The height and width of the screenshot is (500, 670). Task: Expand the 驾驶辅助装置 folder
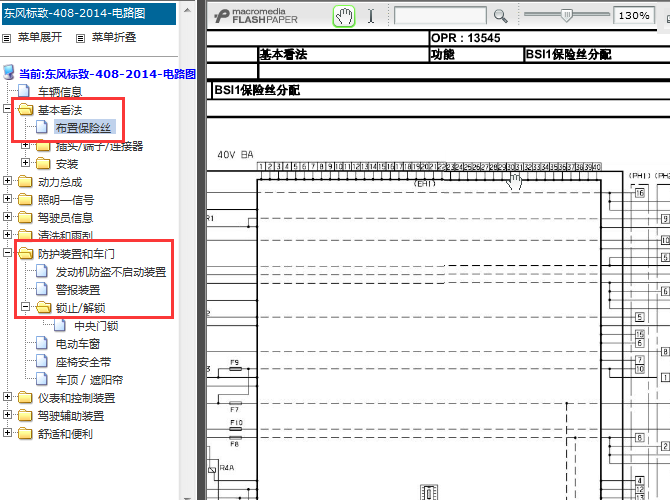7,414
